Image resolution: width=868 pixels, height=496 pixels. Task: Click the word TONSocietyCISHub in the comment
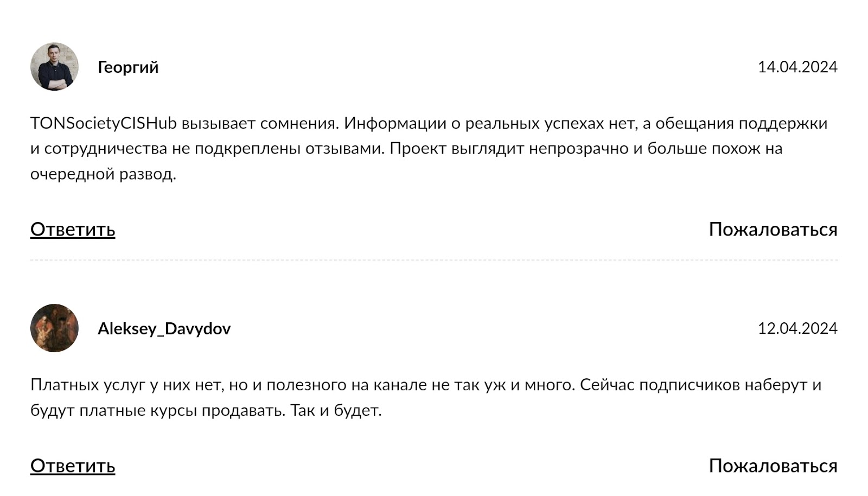tap(104, 124)
